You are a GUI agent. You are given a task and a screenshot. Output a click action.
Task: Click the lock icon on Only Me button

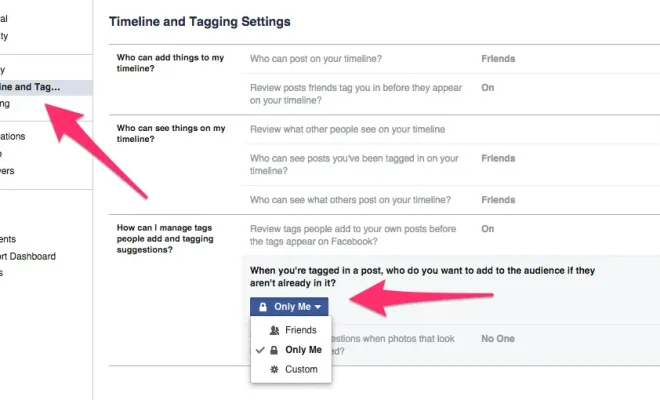click(263, 307)
